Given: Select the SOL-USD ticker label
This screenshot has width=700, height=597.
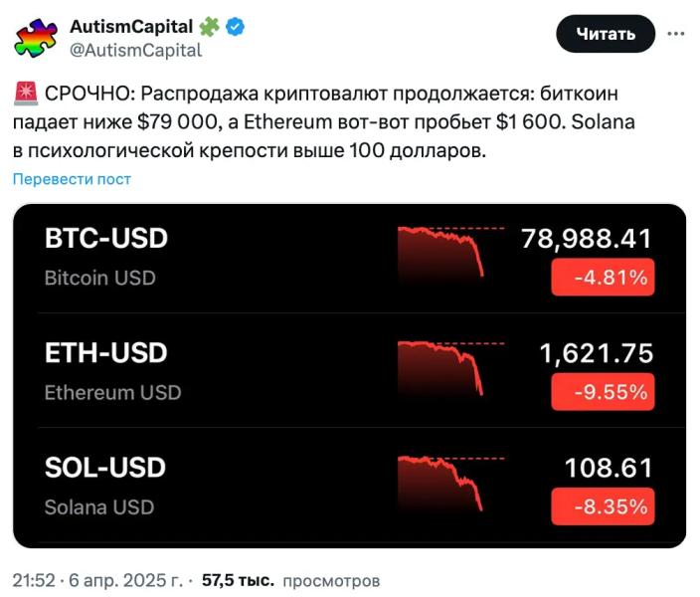Looking at the screenshot, I should [104, 468].
